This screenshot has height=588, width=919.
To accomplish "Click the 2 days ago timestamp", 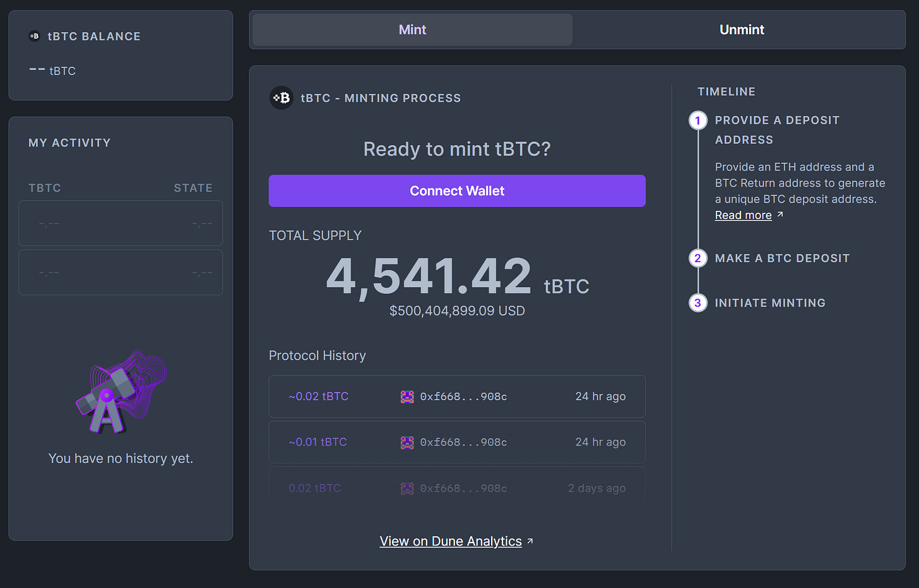I will (596, 488).
